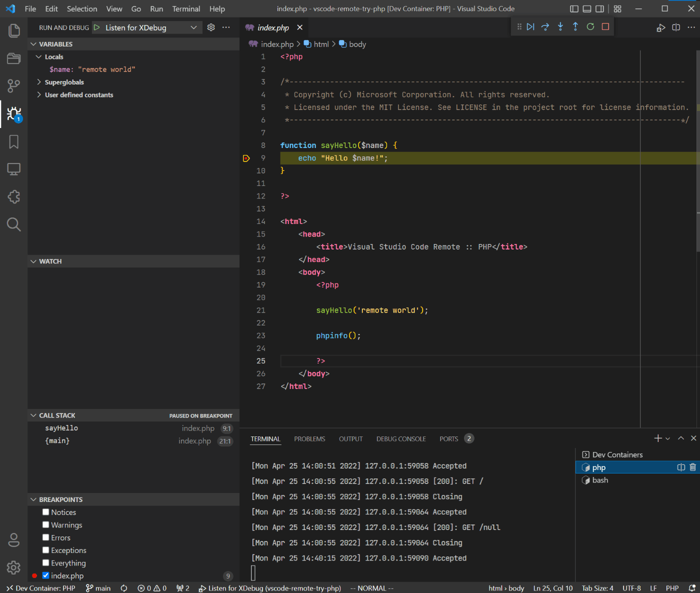
Task: Open editor more actions menu
Action: click(691, 27)
